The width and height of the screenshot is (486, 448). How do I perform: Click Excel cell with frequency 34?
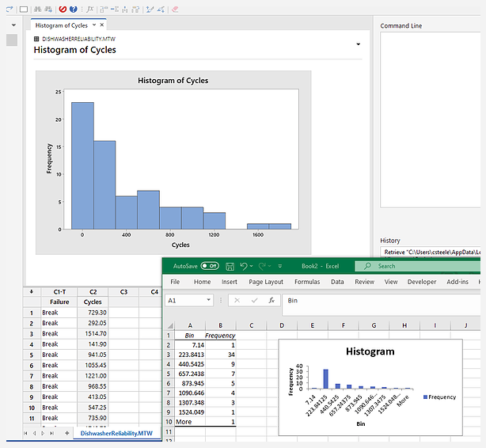221,355
